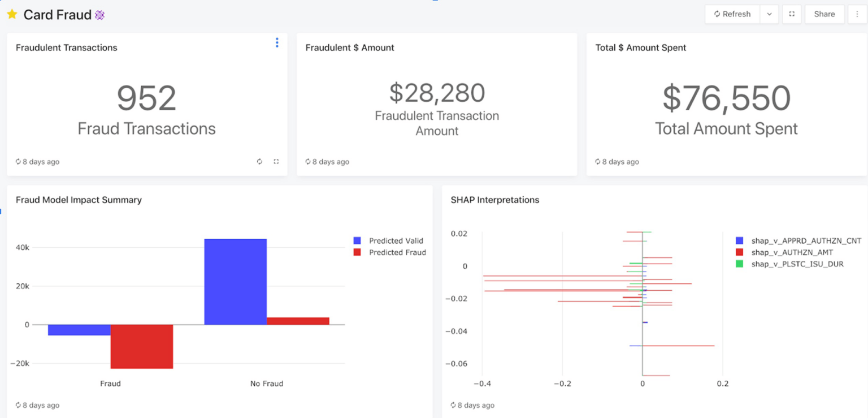The width and height of the screenshot is (868, 418).
Task: Open Fraudulent Transactions widget three-dot menu
Action: click(277, 42)
